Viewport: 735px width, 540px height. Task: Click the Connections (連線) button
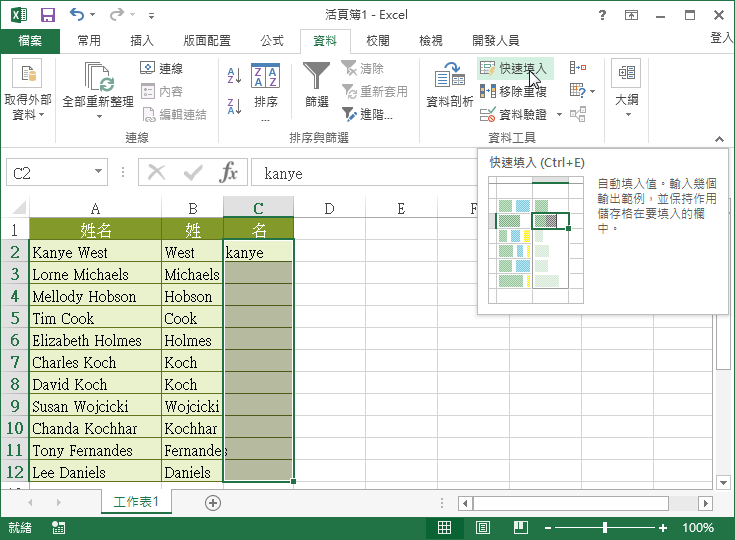pos(162,68)
